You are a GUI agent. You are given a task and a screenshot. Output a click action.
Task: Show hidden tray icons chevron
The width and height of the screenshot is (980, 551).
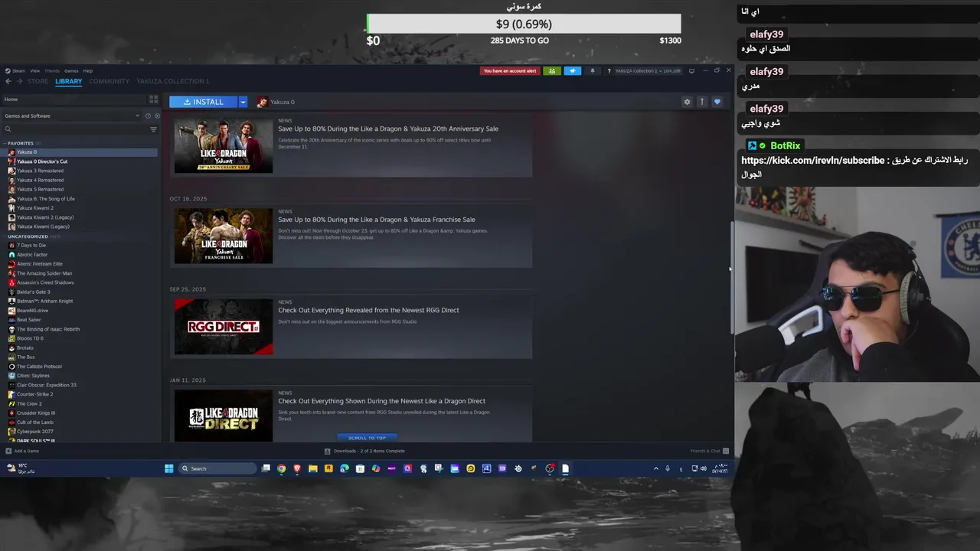click(655, 468)
